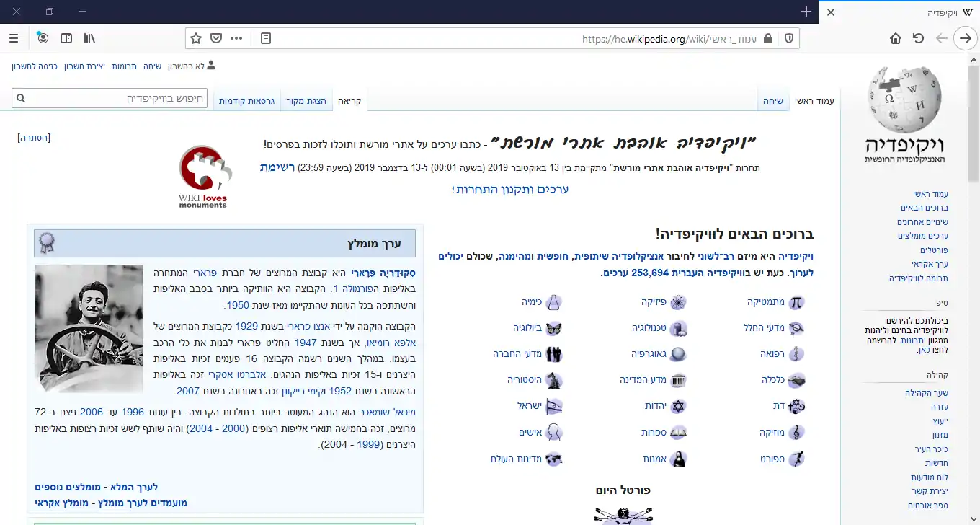Image resolution: width=980 pixels, height=525 pixels.
Task: Open tracking protection shield icon
Action: coord(788,38)
